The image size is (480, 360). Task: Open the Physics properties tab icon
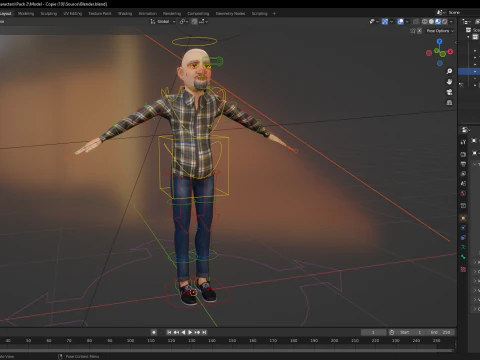(x=463, y=228)
